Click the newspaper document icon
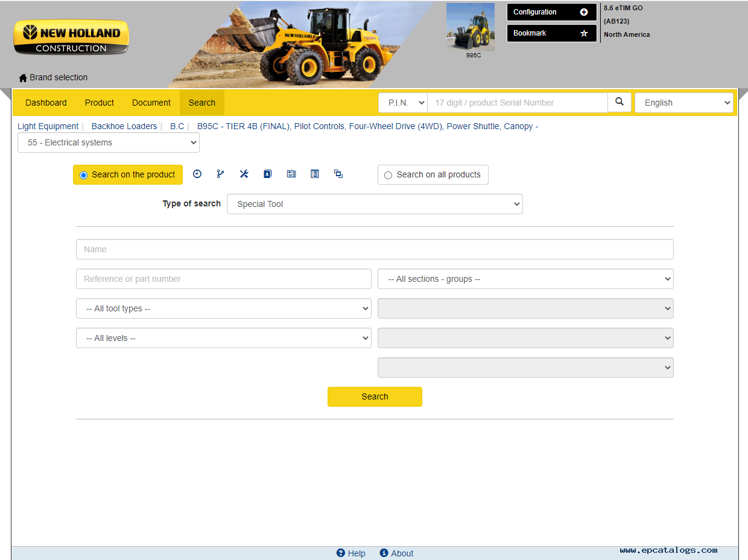748x560 pixels. pos(291,174)
